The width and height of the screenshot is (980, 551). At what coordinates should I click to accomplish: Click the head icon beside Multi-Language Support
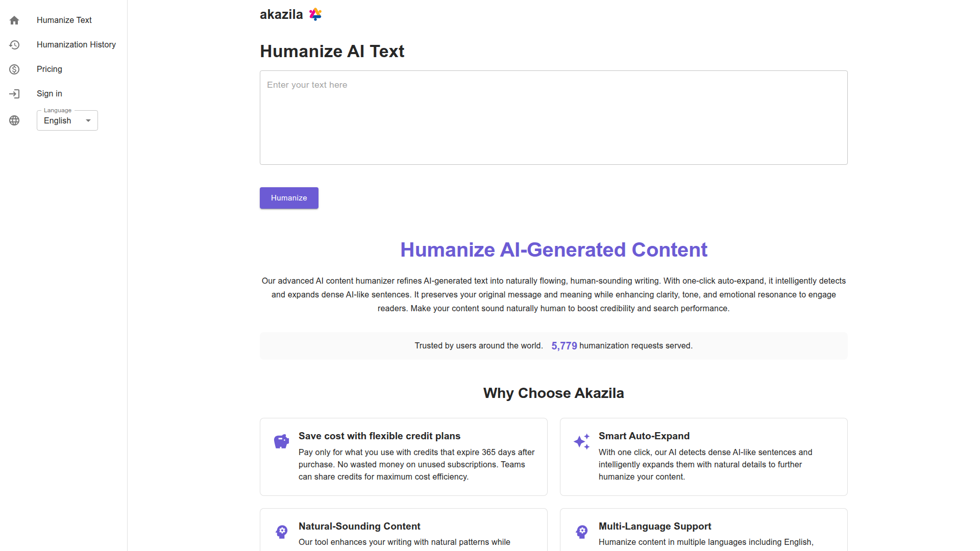[x=581, y=532]
